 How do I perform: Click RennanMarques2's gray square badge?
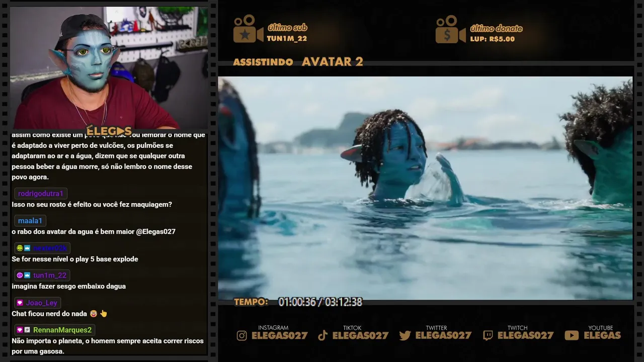click(x=27, y=330)
